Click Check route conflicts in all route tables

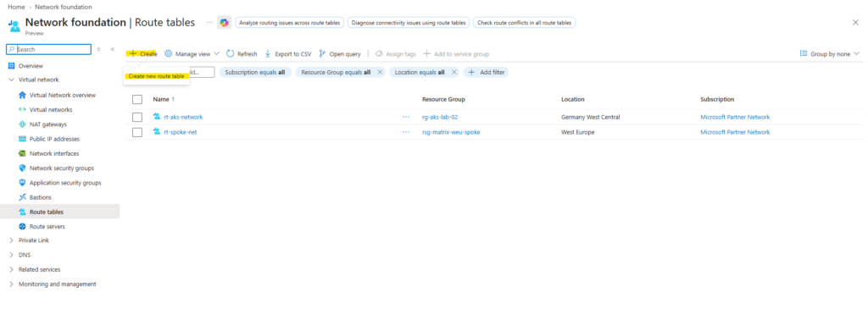coord(524,23)
